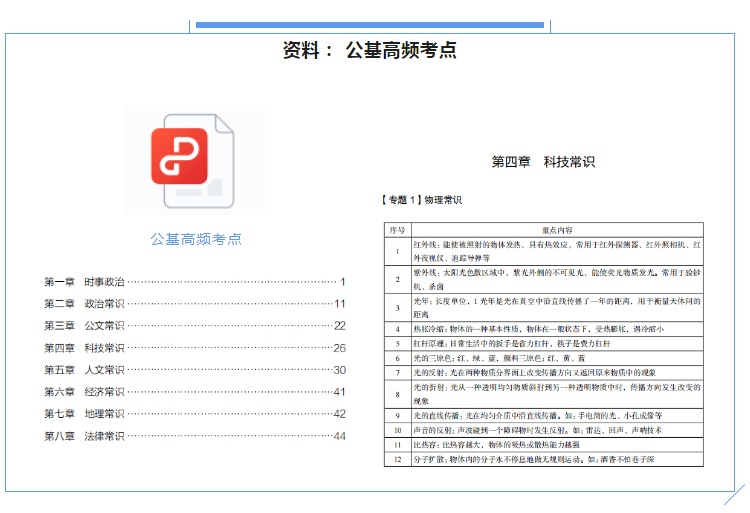Screen dimensions: 750x513
Task: Select table row 1 about 红外线
Action: (x=544, y=251)
